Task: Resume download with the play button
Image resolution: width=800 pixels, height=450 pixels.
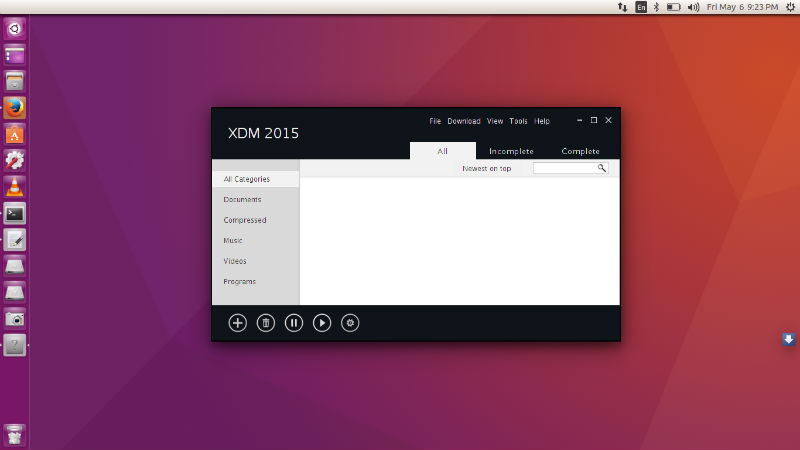Action: click(x=321, y=323)
